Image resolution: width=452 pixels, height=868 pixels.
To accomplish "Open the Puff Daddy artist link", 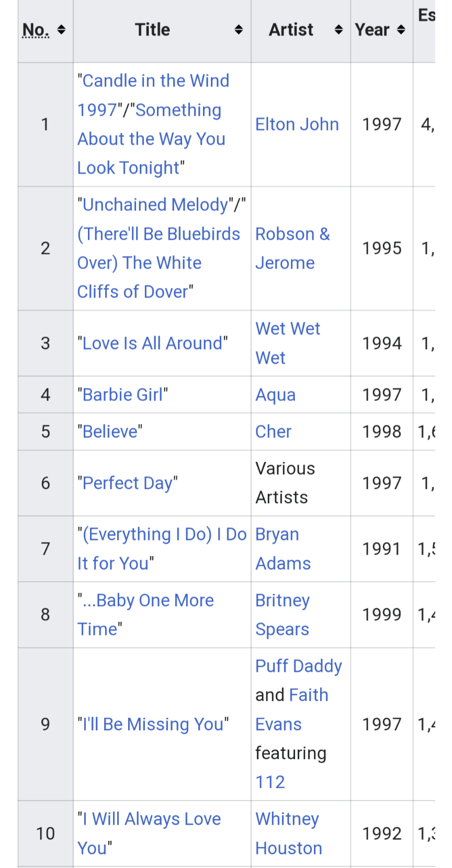I will [298, 666].
